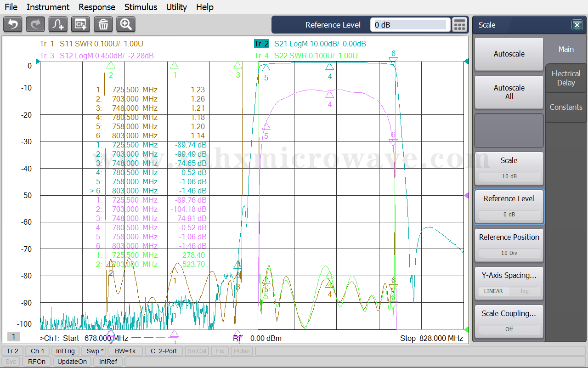588x368 pixels.
Task: Switch to the Electrical Delay tab
Action: tap(566, 78)
